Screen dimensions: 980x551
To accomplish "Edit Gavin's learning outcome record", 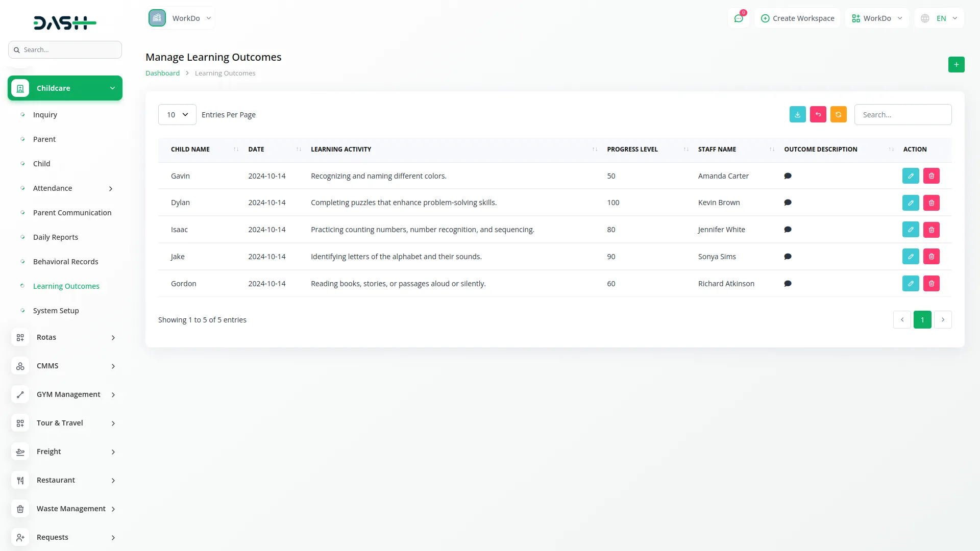I will tap(910, 176).
